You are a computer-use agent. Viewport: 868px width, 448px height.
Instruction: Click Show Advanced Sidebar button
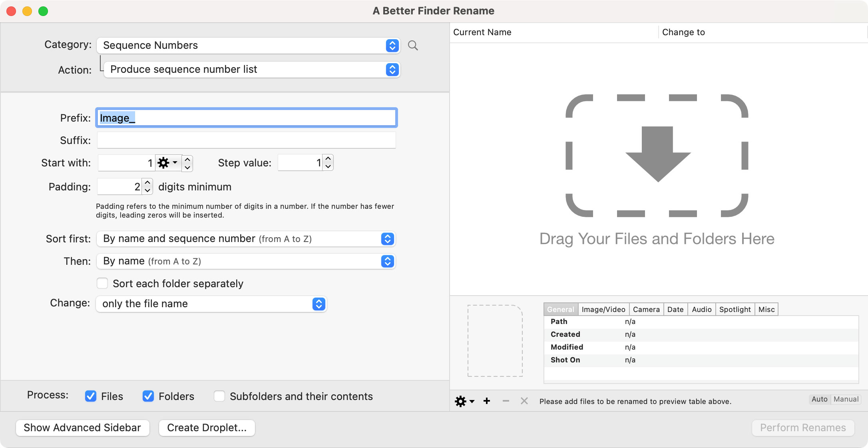click(x=82, y=428)
